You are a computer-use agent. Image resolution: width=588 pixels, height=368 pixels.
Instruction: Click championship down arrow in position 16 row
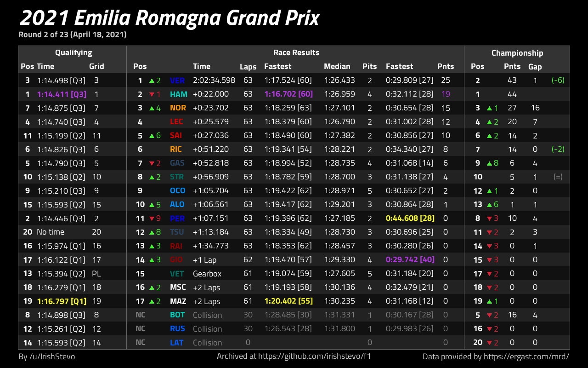(x=490, y=329)
